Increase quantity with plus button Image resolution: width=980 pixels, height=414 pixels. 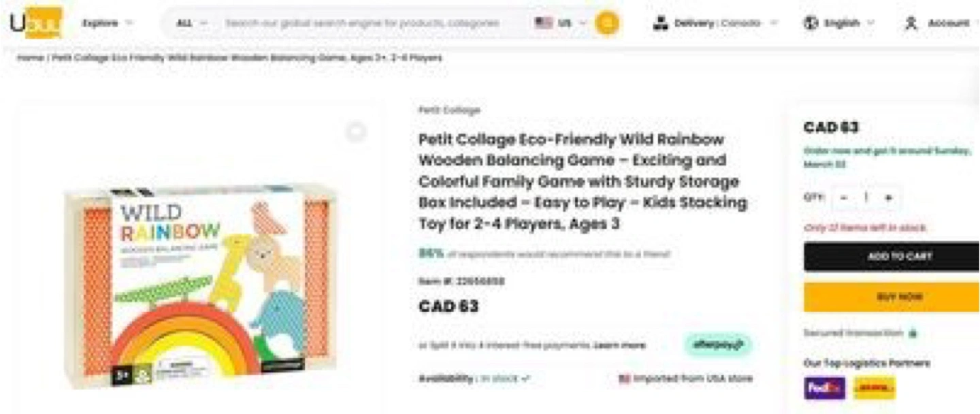click(x=888, y=197)
